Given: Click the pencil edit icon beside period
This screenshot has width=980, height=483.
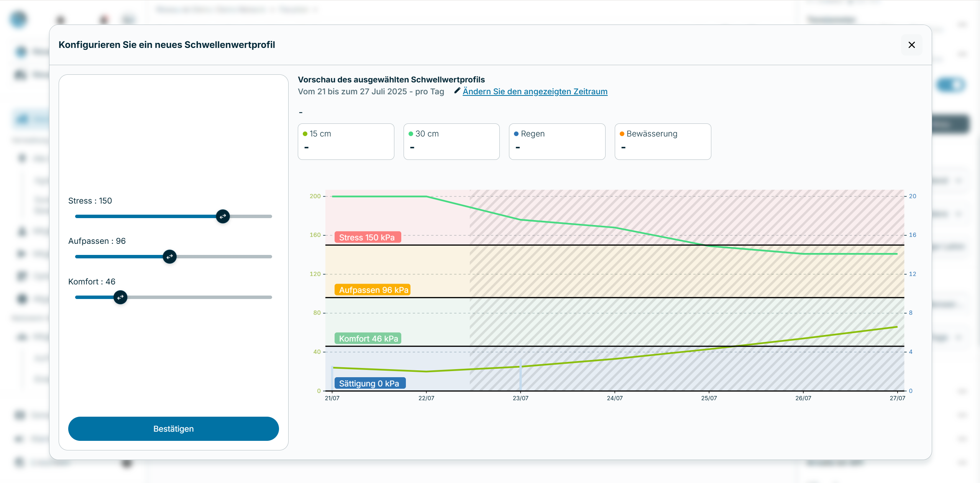Looking at the screenshot, I should (x=457, y=90).
